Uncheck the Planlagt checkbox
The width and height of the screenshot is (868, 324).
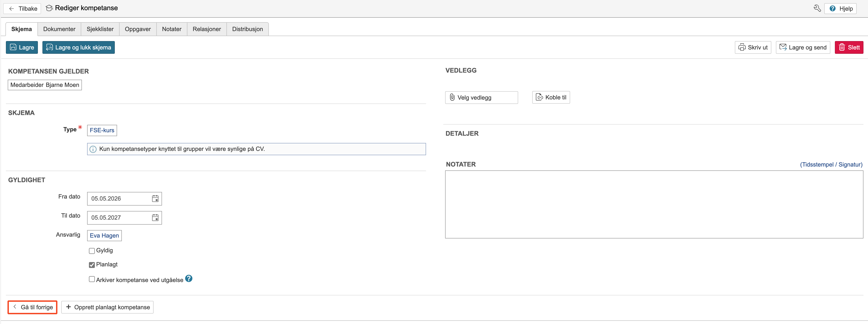tap(92, 265)
